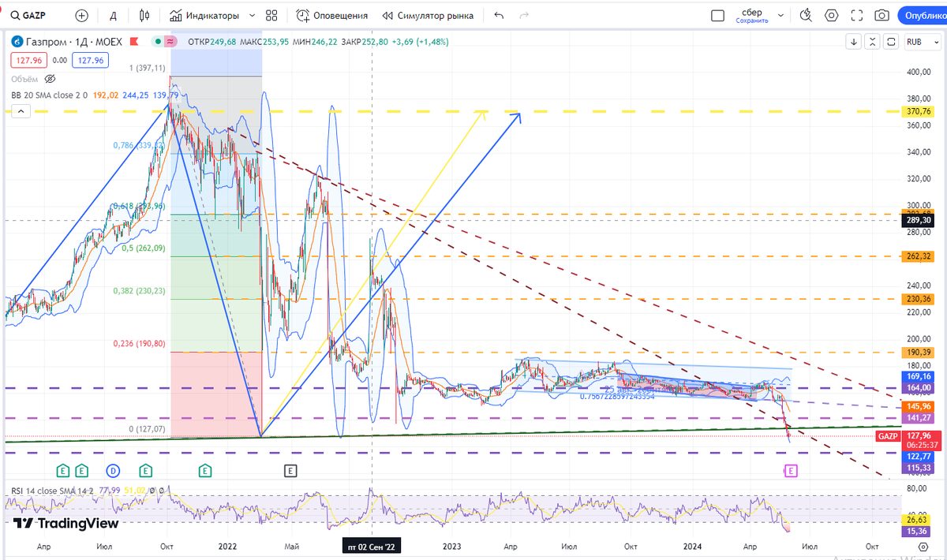Click the black-outlined E marker
The width and height of the screenshot is (947, 560).
(x=290, y=471)
